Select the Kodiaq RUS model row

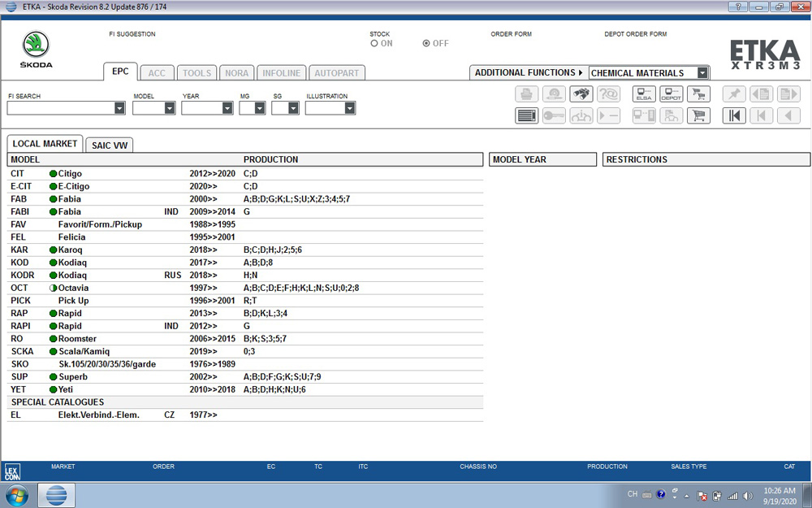(245, 276)
